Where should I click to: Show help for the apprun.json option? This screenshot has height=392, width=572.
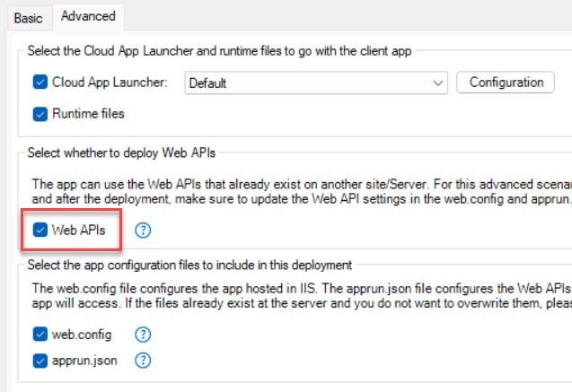coord(143,361)
